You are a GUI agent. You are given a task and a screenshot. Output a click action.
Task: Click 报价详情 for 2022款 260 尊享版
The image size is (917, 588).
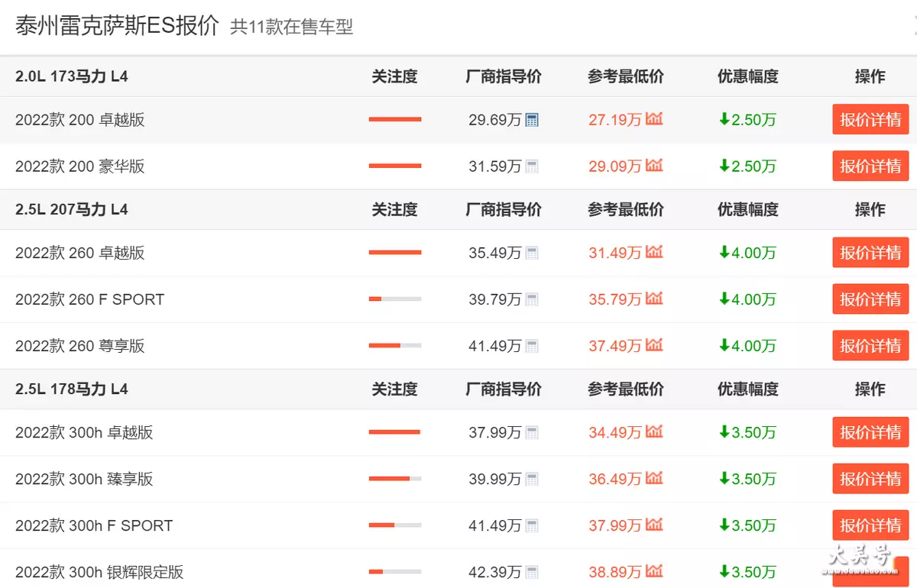tap(870, 346)
